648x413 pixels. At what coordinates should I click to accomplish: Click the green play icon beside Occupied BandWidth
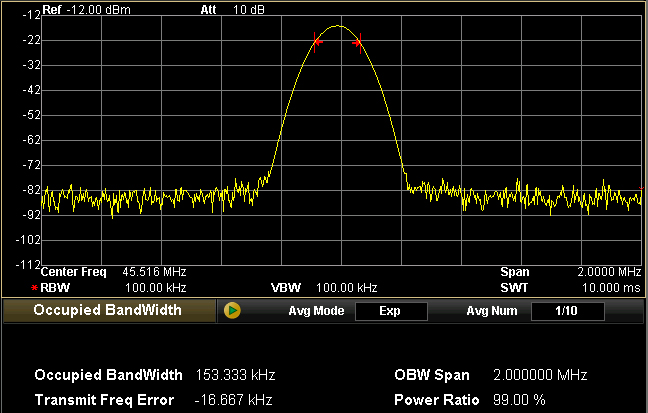point(232,310)
